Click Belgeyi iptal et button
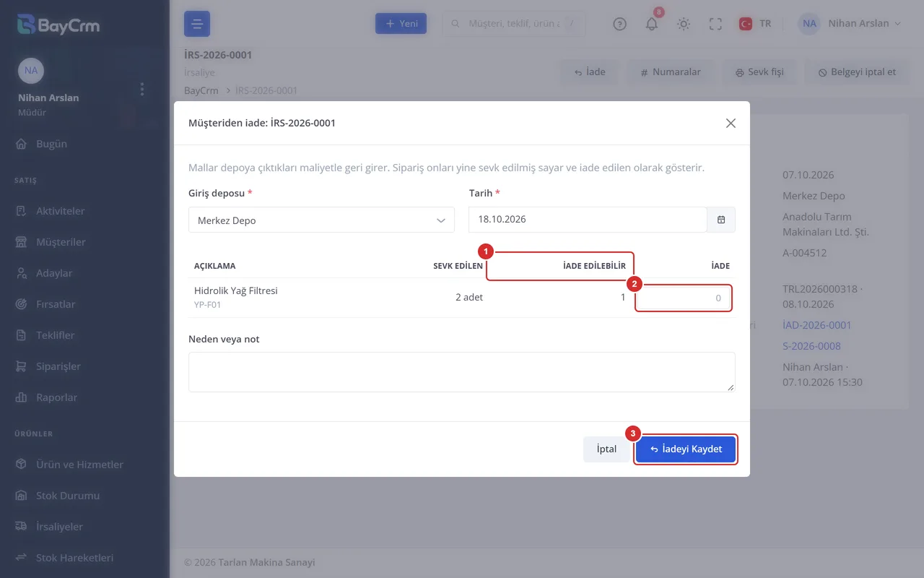Screen dimensions: 924x578 [x=857, y=72]
